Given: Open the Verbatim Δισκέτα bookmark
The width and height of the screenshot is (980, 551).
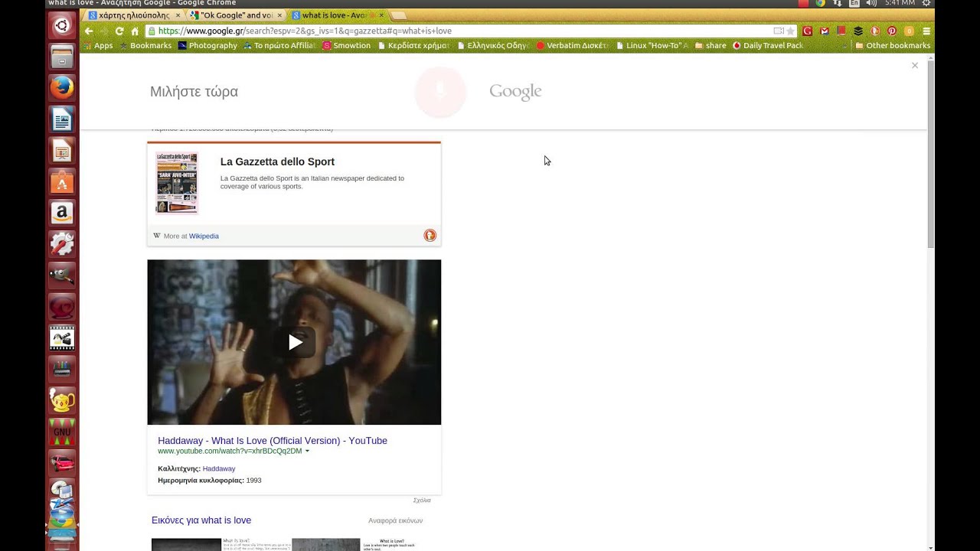Looking at the screenshot, I should [573, 46].
